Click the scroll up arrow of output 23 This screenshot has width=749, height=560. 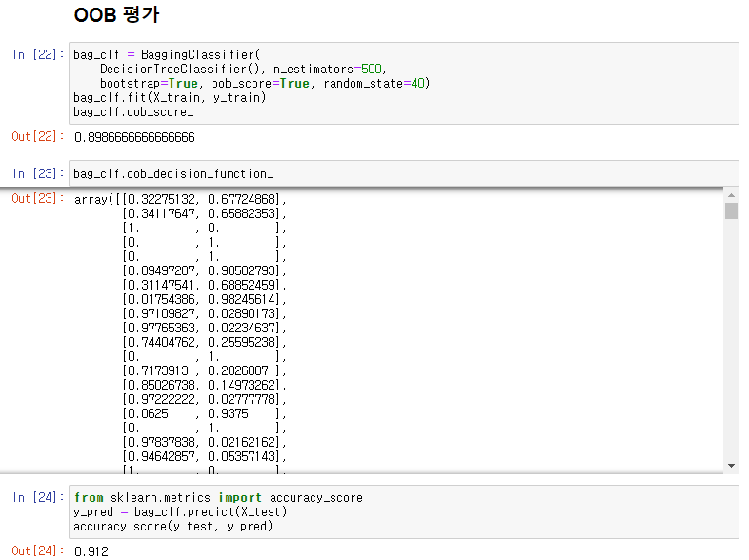(731, 195)
